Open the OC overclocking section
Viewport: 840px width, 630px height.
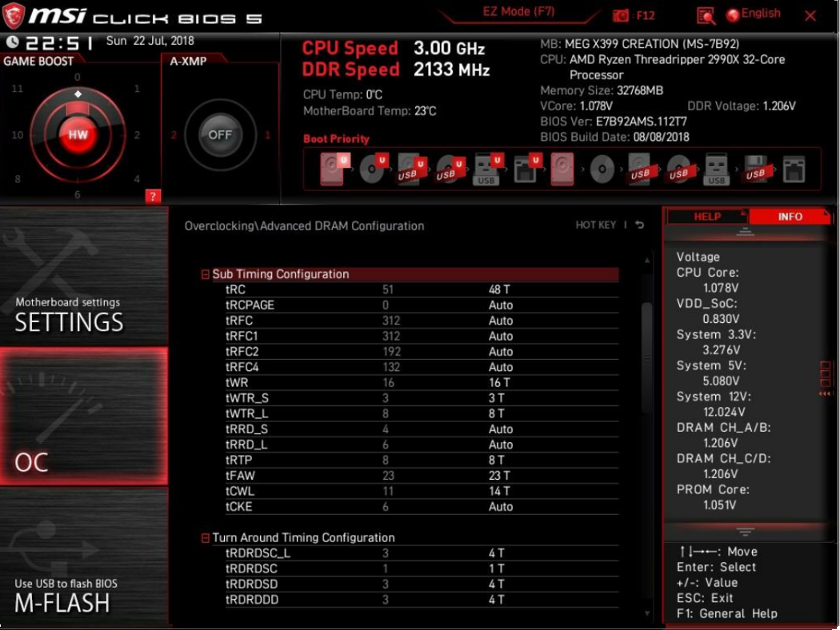pyautogui.click(x=84, y=417)
